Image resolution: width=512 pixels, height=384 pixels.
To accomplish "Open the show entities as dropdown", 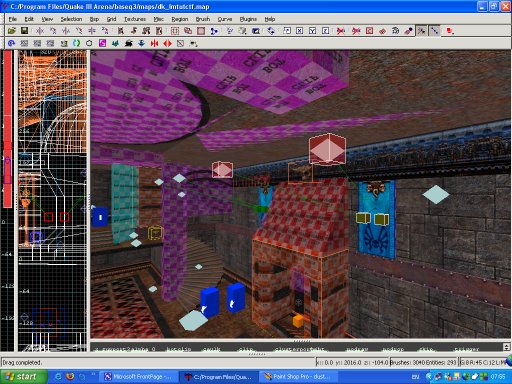I will [450, 31].
